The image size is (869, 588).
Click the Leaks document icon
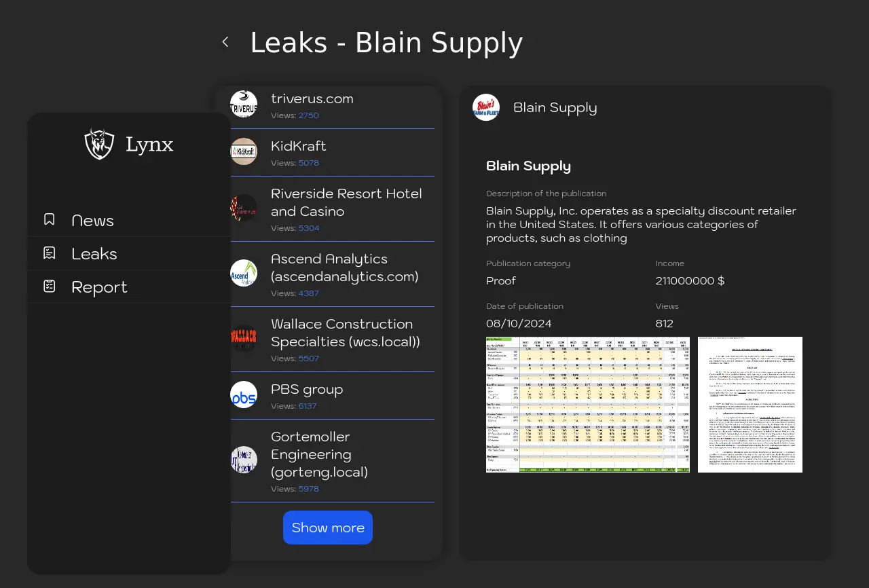pyautogui.click(x=50, y=253)
